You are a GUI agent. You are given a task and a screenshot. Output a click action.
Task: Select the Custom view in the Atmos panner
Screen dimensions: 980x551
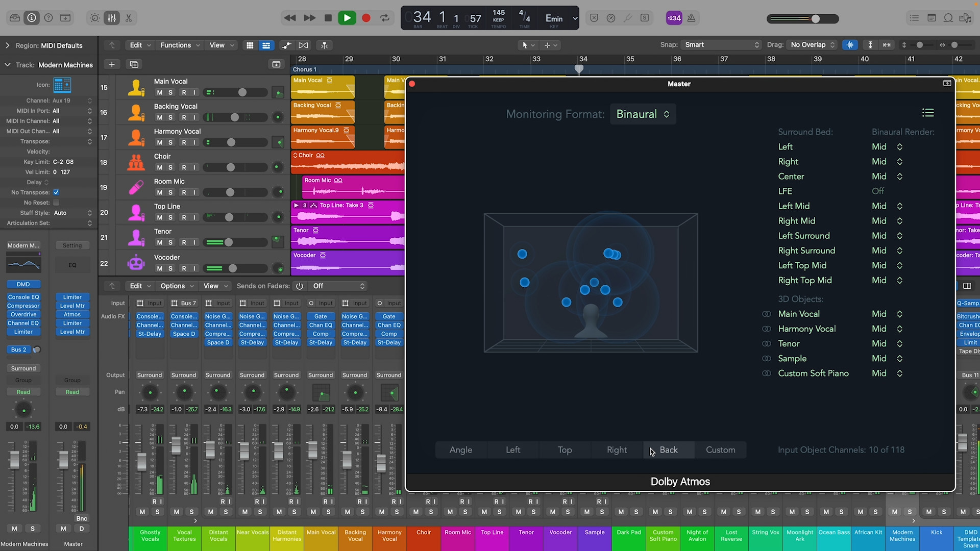(x=720, y=449)
